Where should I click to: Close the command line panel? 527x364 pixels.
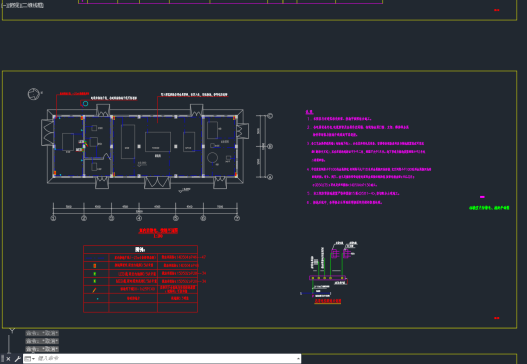click(x=8, y=359)
